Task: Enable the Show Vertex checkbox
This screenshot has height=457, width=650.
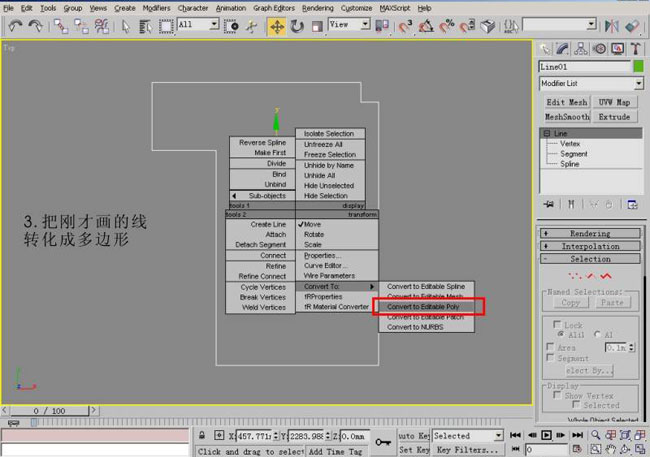Action: (558, 395)
